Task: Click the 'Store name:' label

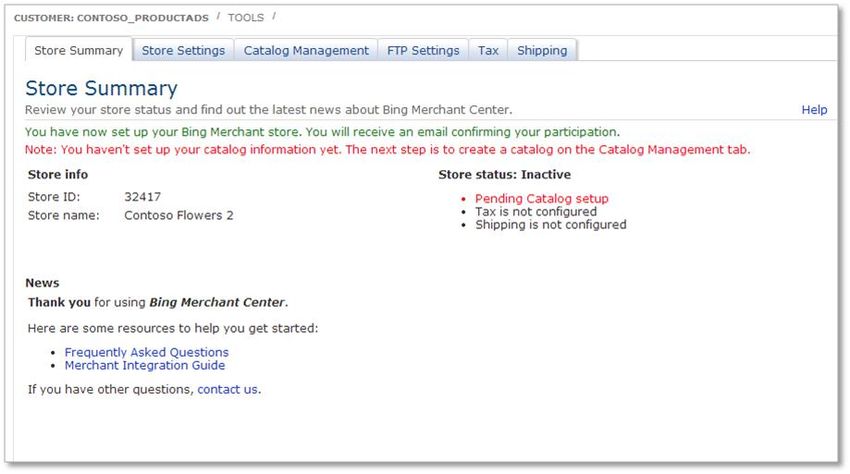Action: point(63,215)
